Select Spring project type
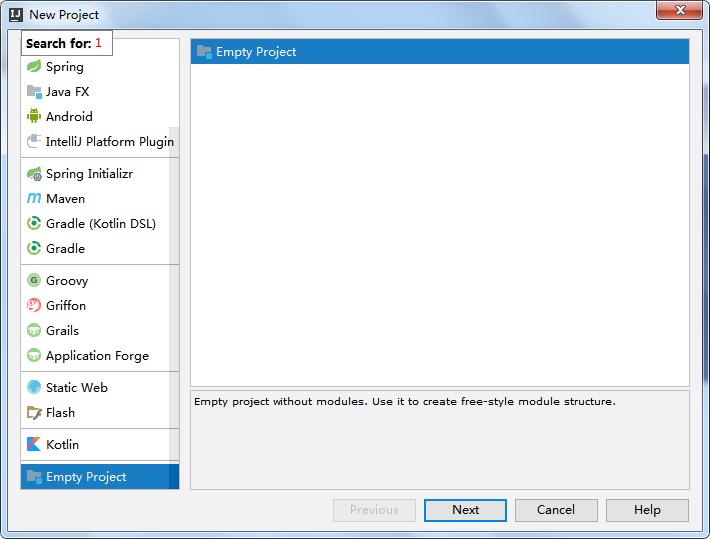The image size is (710, 539). point(100,67)
